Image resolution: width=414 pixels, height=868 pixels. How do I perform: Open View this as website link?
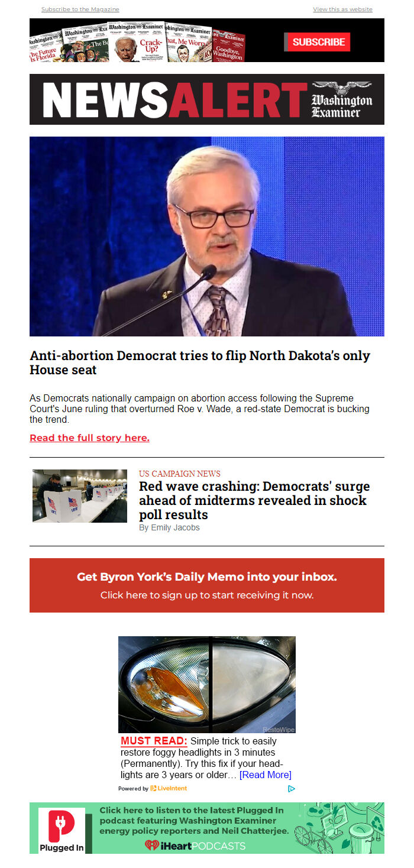pyautogui.click(x=342, y=9)
